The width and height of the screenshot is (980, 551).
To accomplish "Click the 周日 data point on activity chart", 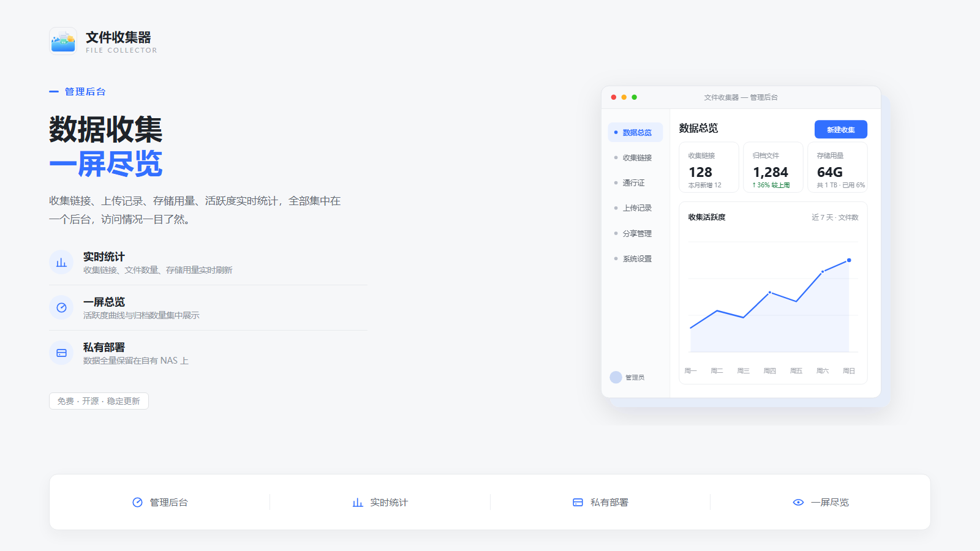I will [x=849, y=260].
